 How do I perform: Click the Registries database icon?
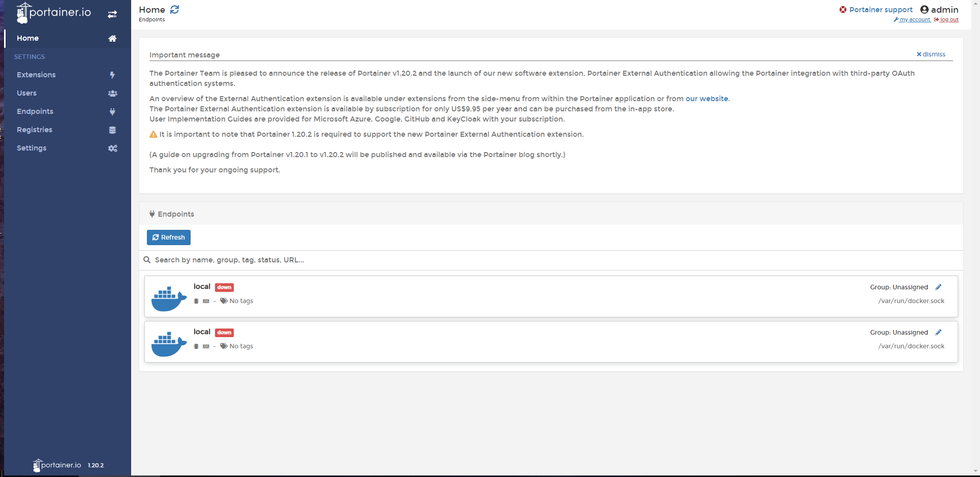tap(112, 130)
